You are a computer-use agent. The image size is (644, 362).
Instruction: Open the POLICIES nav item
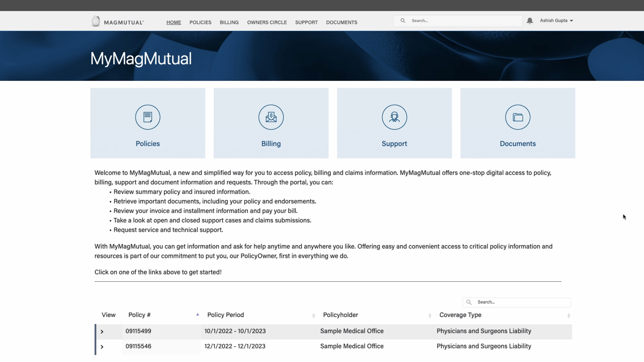tap(200, 22)
